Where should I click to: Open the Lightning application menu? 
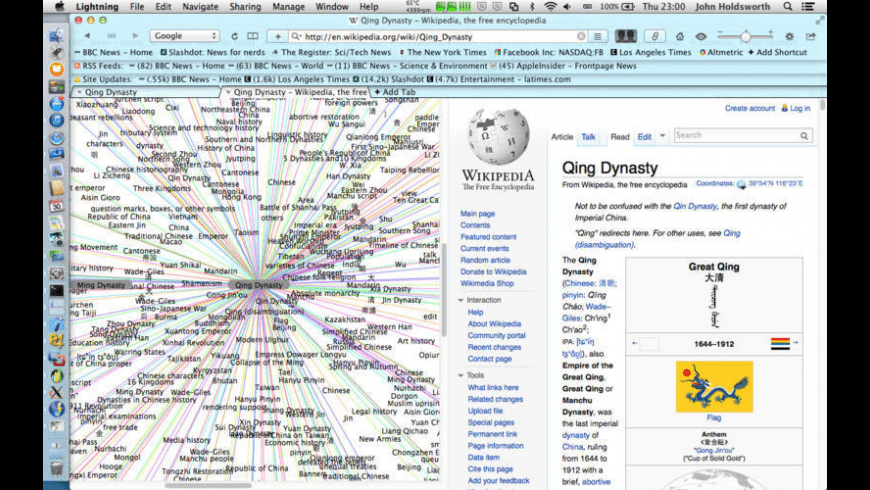point(97,7)
